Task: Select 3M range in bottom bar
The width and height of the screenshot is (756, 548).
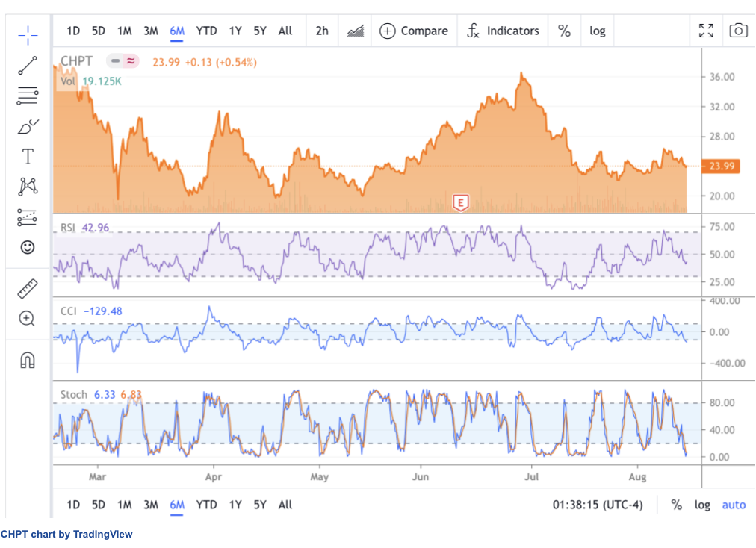Action: [151, 505]
